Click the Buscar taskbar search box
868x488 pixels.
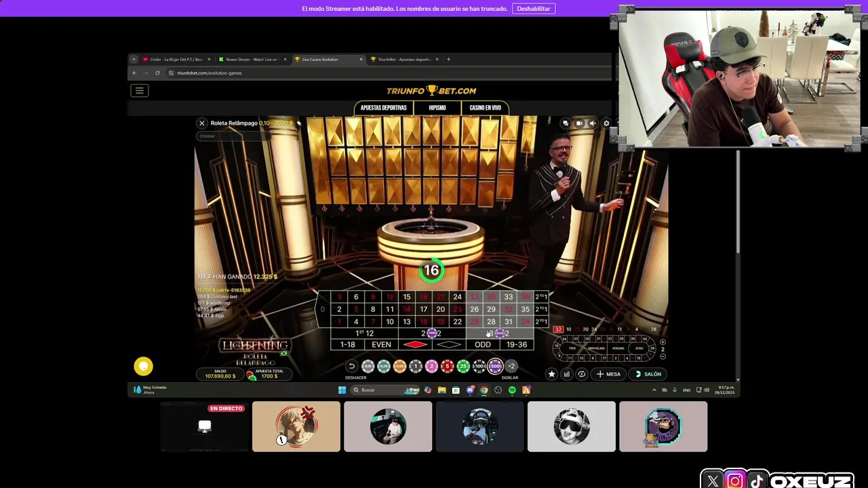pyautogui.click(x=384, y=390)
